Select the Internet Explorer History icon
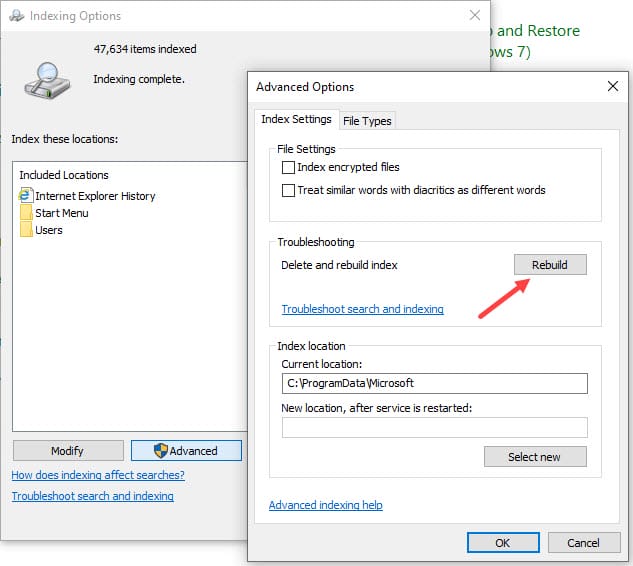 [25, 195]
